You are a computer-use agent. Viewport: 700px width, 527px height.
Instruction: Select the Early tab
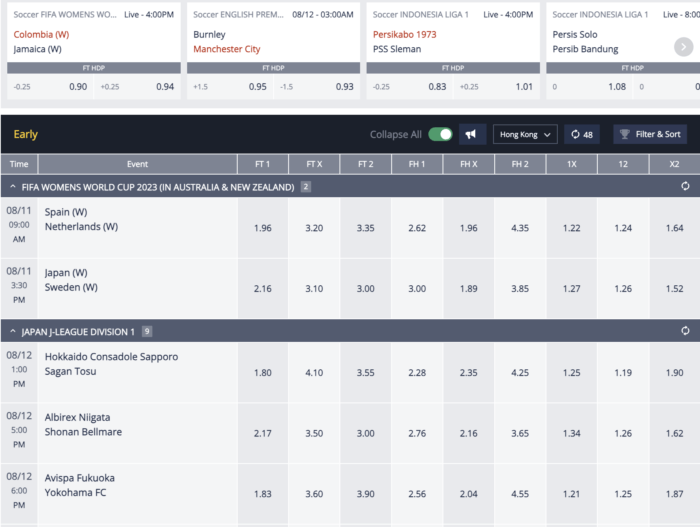26,134
